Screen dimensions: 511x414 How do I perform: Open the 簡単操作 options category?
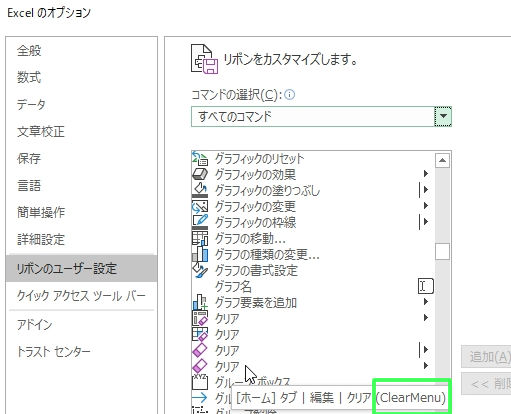click(81, 212)
